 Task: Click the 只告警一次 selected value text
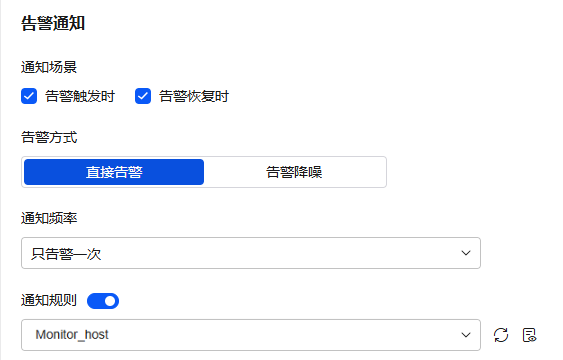[x=66, y=254]
